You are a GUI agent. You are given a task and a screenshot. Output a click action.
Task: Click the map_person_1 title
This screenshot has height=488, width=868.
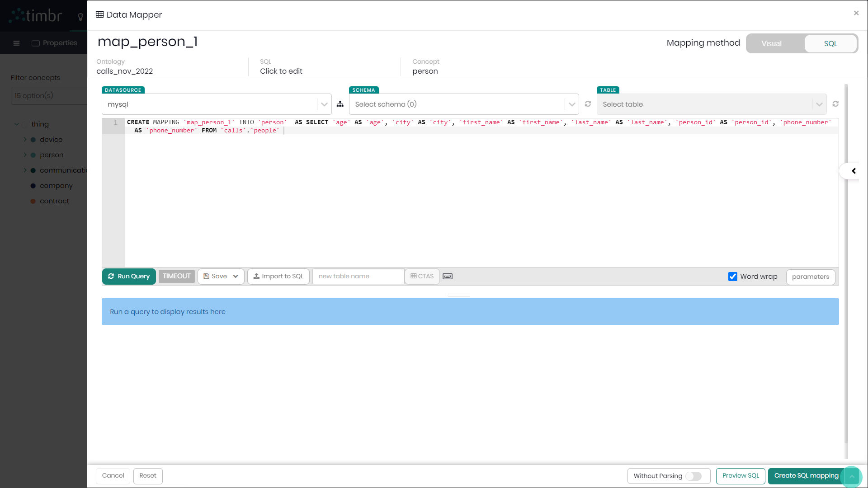pyautogui.click(x=148, y=42)
